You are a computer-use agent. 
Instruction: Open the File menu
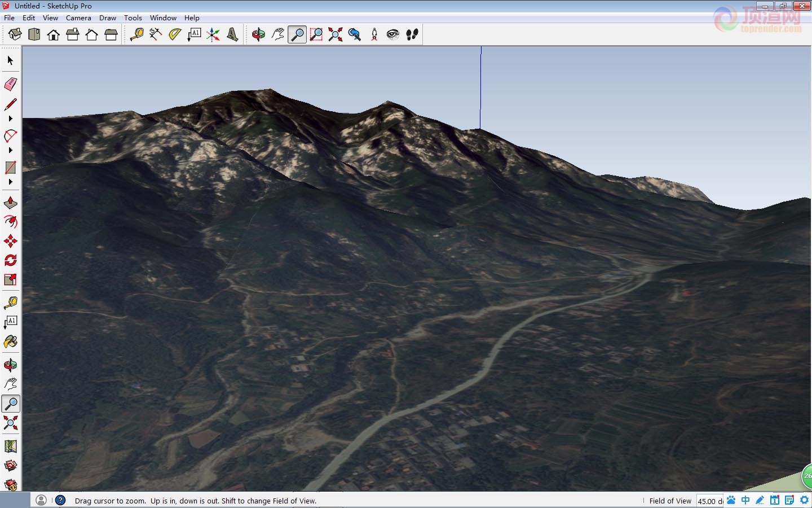(x=9, y=17)
